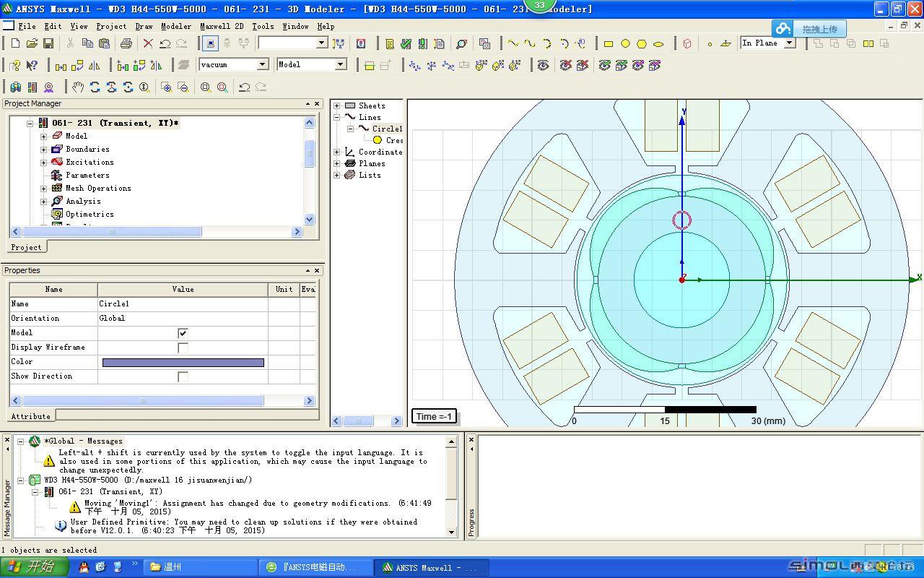Open the Model selection mode dropdown
This screenshot has width=924, height=578.
341,64
